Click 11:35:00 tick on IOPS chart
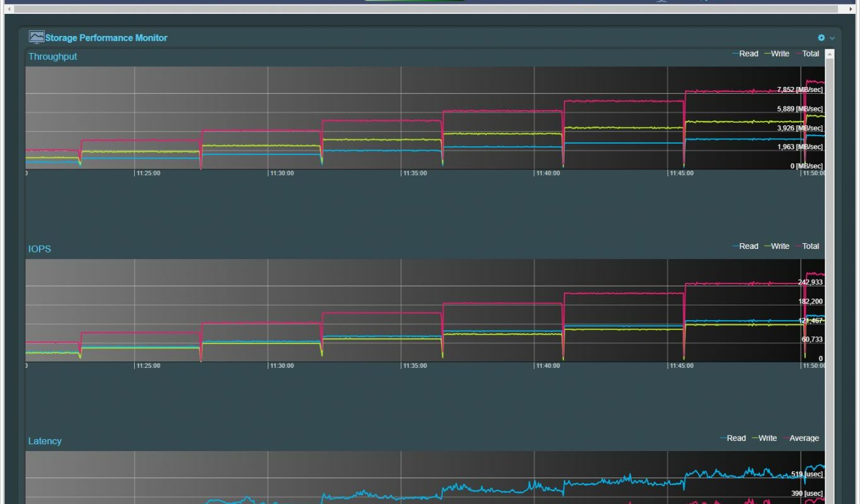The image size is (860, 504). point(415,365)
